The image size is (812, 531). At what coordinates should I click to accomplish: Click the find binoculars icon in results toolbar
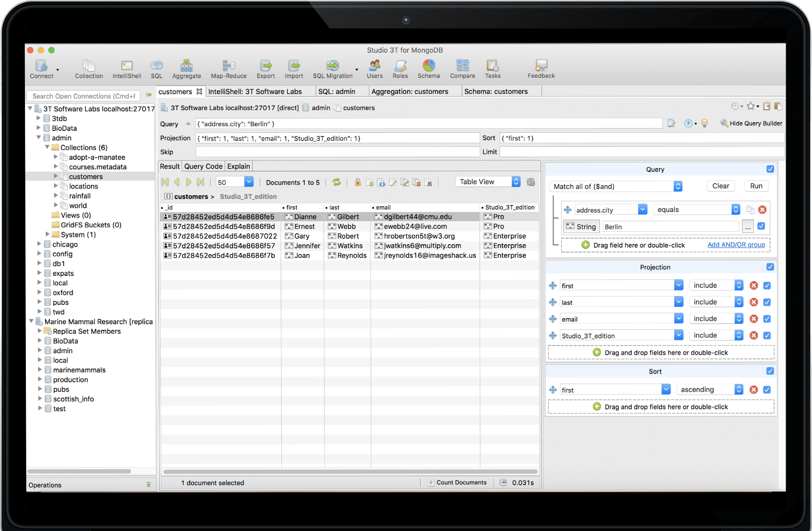coord(428,182)
